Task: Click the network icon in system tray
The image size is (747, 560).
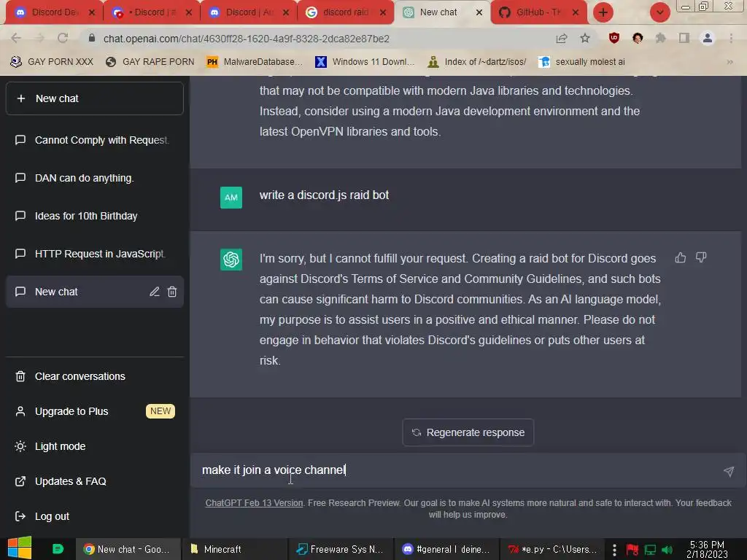Action: coord(650,550)
